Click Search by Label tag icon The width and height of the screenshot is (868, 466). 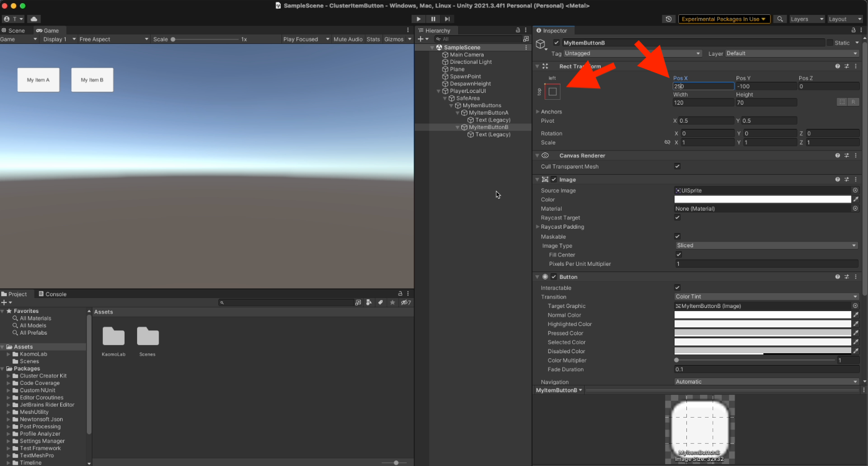click(x=381, y=302)
